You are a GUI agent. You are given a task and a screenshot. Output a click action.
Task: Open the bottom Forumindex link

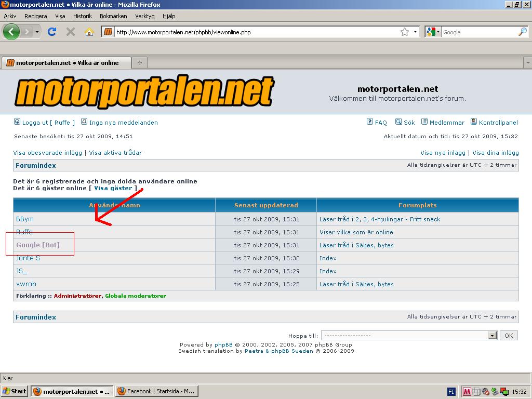click(36, 317)
